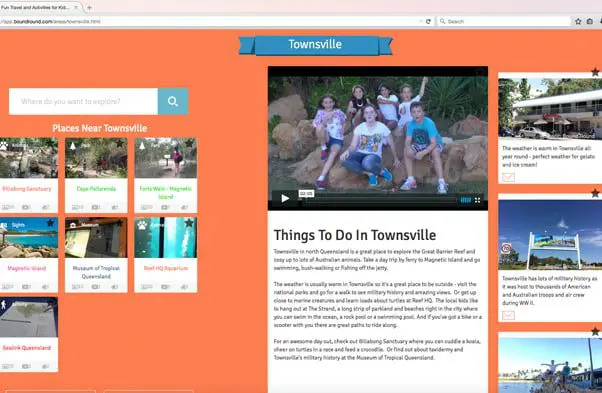Screen dimensions: 602x393
Task: Open the Reef HQ Aquarium link
Action: point(165,268)
